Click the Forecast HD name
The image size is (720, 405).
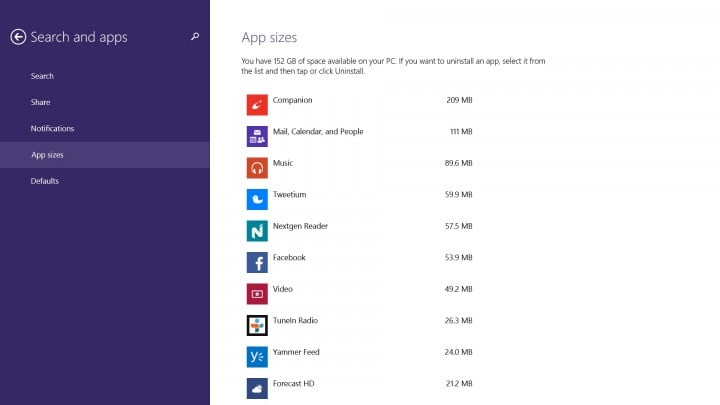[293, 384]
